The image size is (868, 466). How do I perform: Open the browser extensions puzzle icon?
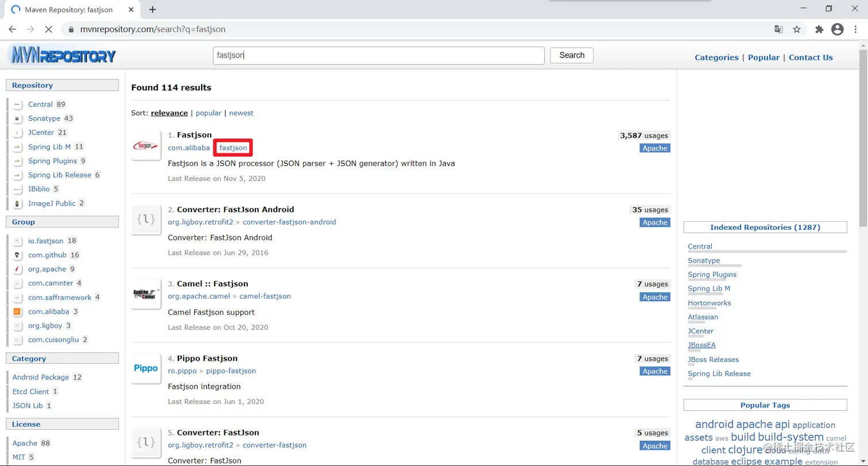pos(819,29)
